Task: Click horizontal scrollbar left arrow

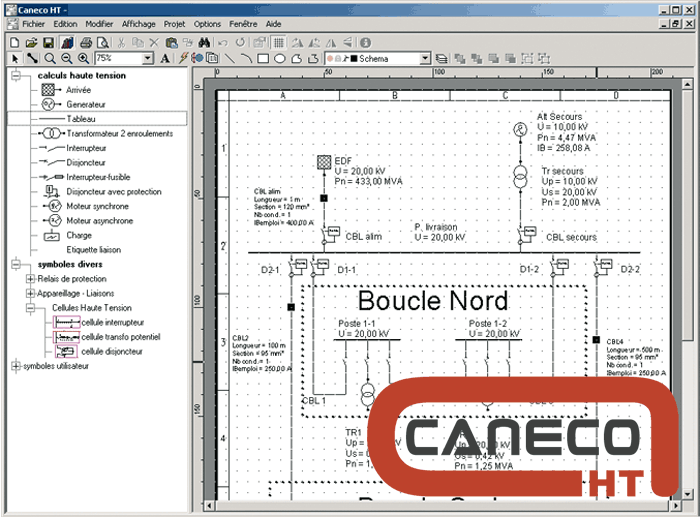Action: click(209, 506)
